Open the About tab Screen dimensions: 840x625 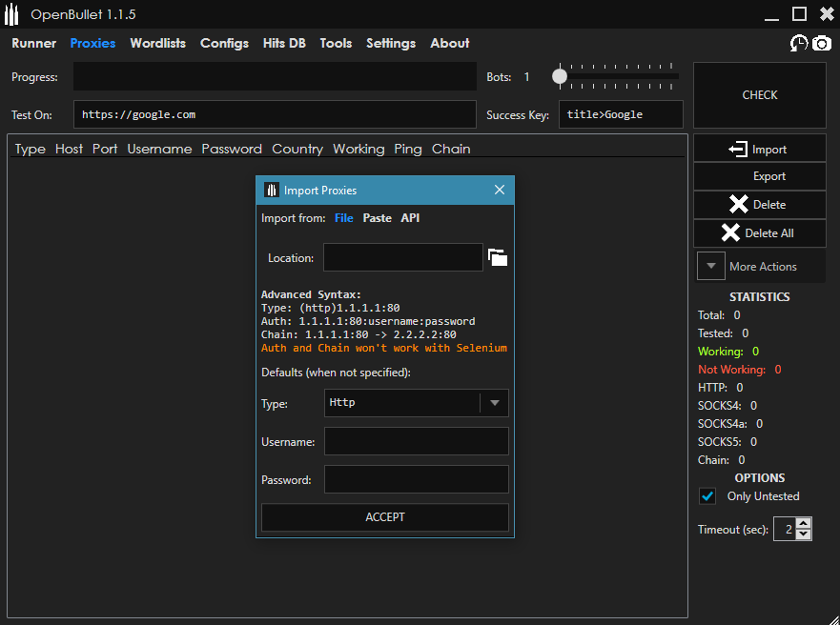pyautogui.click(x=449, y=43)
